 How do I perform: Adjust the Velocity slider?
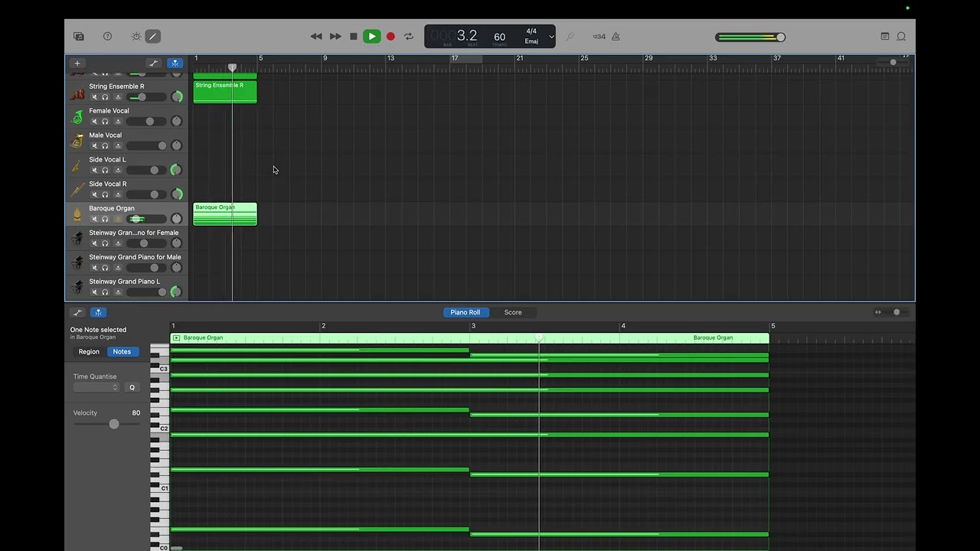(106, 424)
